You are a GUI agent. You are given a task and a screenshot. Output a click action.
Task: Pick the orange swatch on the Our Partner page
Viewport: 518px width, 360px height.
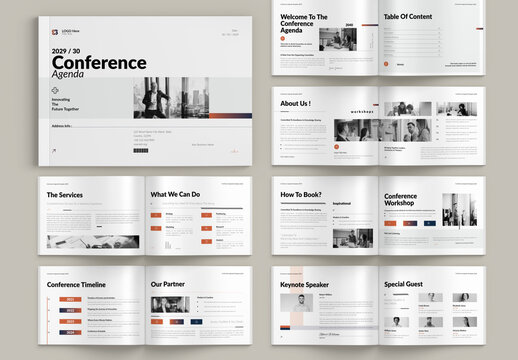coord(157,322)
